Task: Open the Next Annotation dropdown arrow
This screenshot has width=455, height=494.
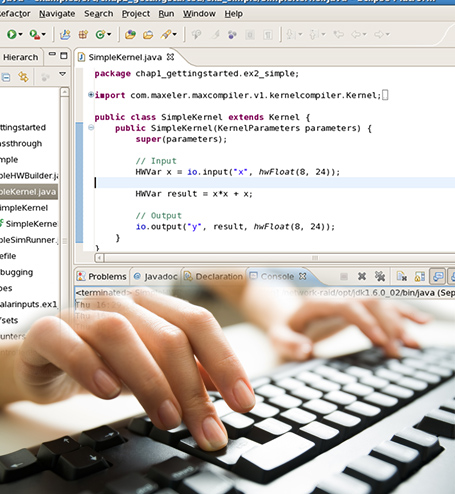Action: [300, 34]
